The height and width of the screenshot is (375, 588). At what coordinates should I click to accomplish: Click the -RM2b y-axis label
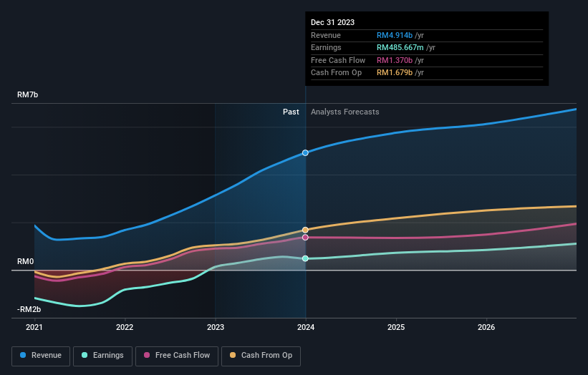click(29, 309)
